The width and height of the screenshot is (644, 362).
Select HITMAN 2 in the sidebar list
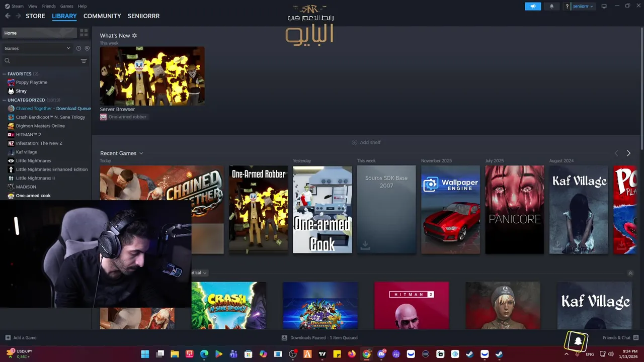click(28, 135)
